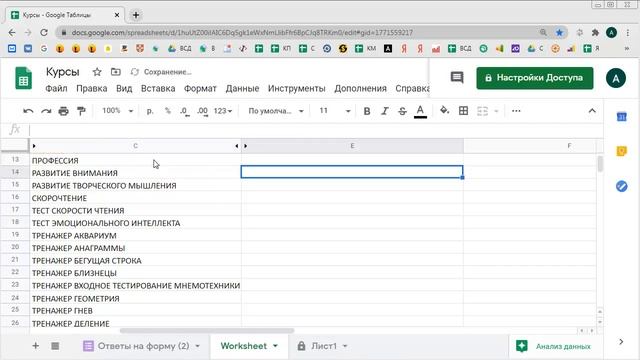This screenshot has width=640, height=360.
Task: Open the Дополнения menu
Action: pyautogui.click(x=360, y=89)
